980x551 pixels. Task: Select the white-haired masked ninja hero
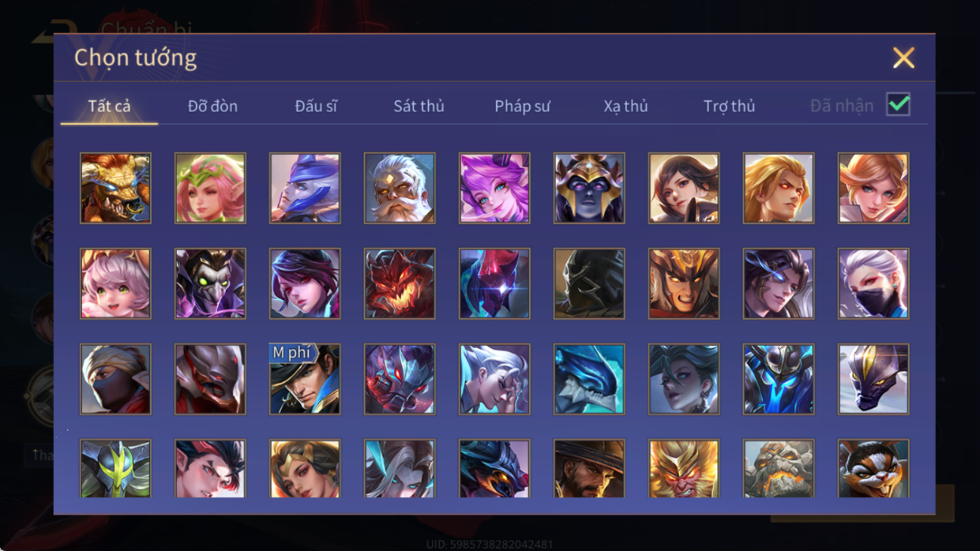873,284
